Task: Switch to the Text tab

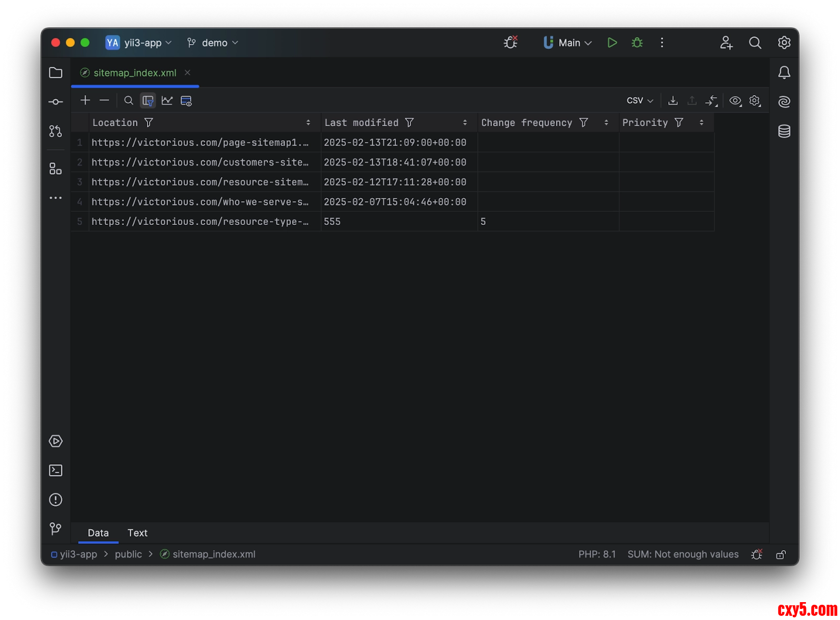Action: tap(138, 533)
